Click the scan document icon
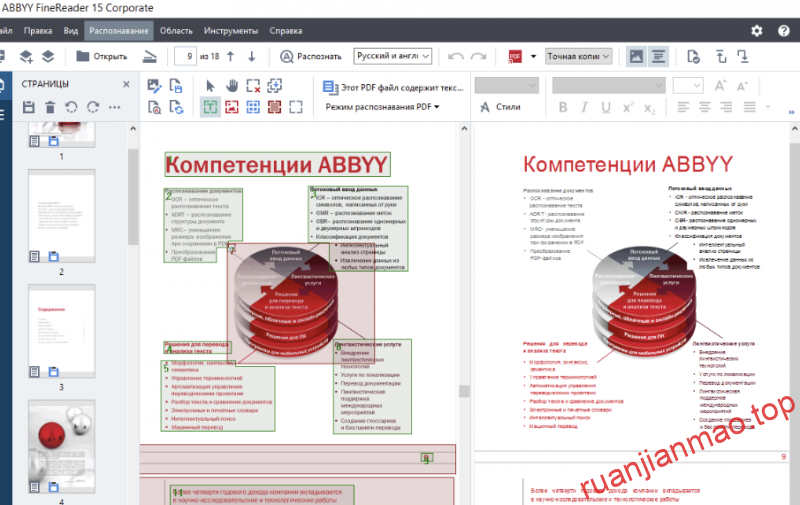 [150, 57]
